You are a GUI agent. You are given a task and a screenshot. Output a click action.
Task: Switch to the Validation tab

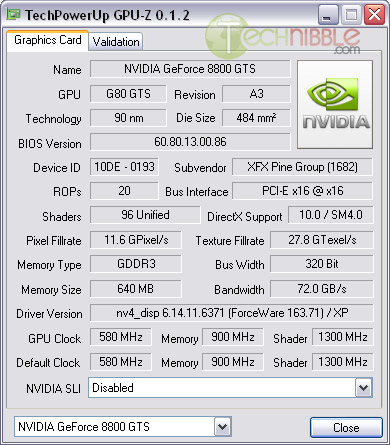click(116, 42)
